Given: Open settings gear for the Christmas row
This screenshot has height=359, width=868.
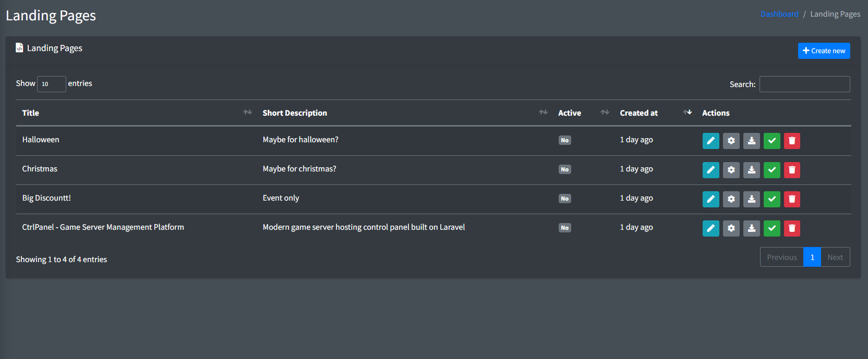Looking at the screenshot, I should 731,170.
